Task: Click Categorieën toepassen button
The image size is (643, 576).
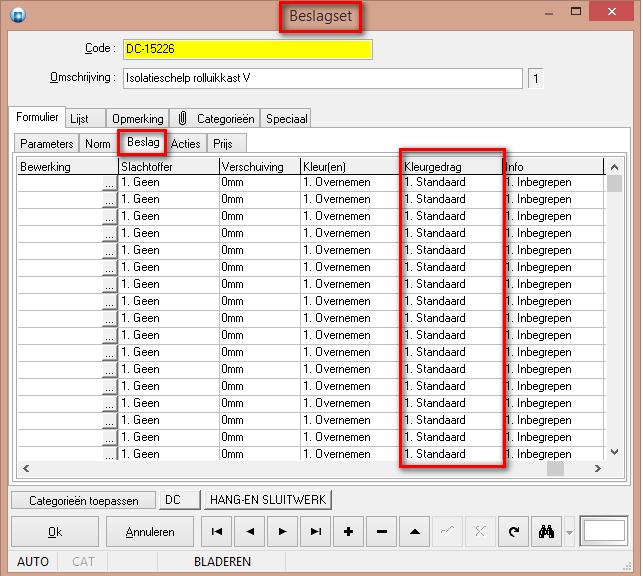Action: click(84, 501)
